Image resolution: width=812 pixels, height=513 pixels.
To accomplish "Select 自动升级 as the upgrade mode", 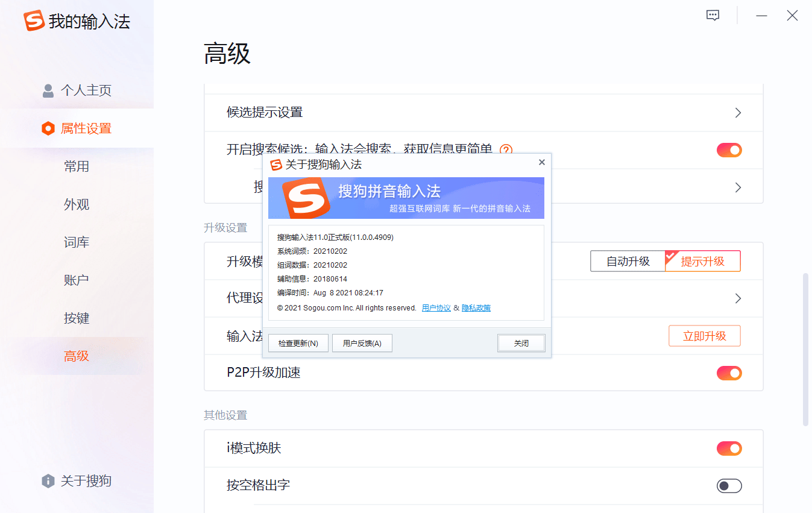I will pos(627,261).
